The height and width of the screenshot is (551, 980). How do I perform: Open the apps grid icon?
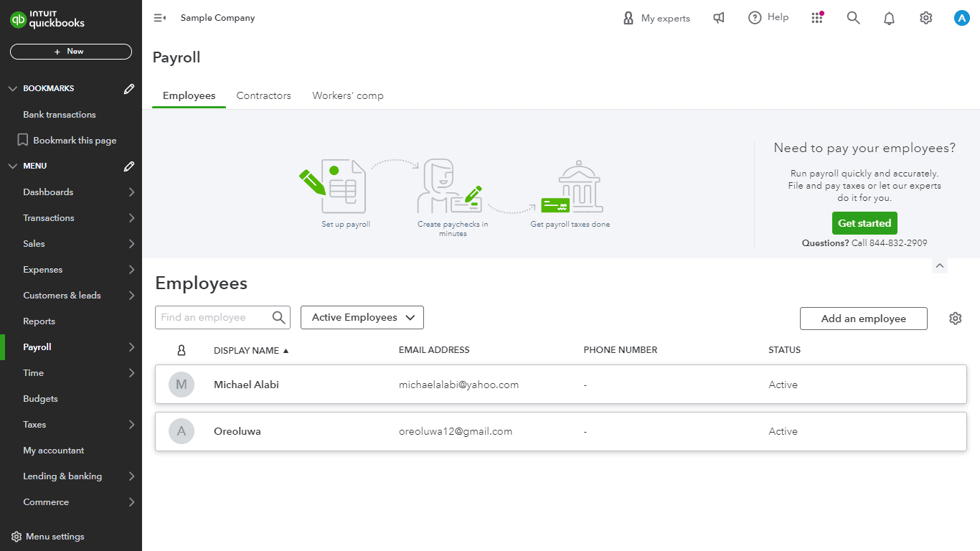816,18
